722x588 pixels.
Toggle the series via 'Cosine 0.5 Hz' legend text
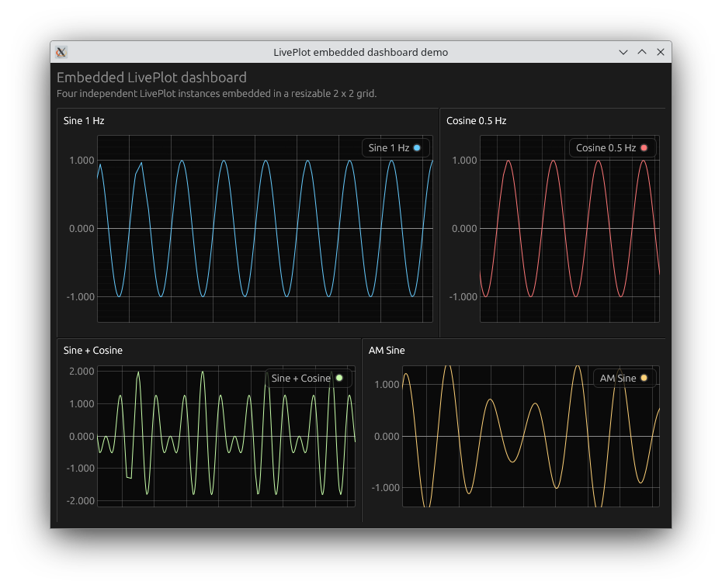[606, 148]
